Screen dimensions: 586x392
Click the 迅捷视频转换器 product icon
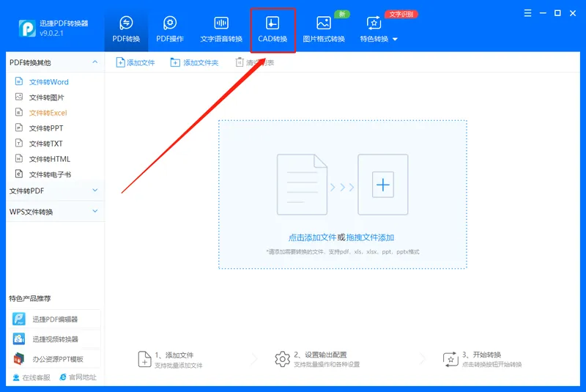[x=19, y=339]
